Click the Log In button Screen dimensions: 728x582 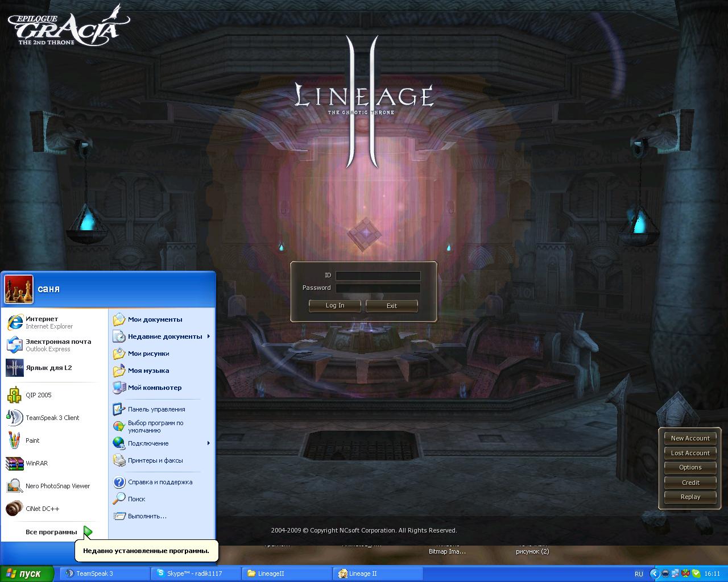[335, 306]
